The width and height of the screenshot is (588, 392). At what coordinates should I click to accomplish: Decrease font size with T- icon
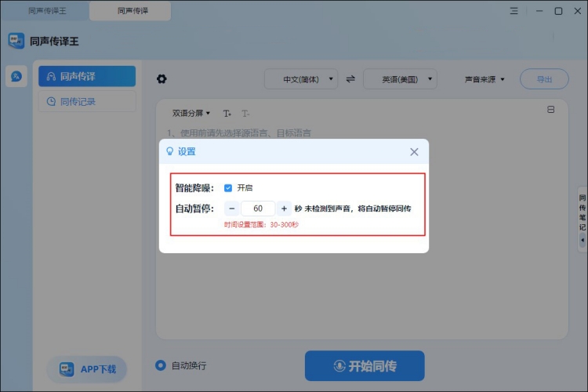point(245,113)
